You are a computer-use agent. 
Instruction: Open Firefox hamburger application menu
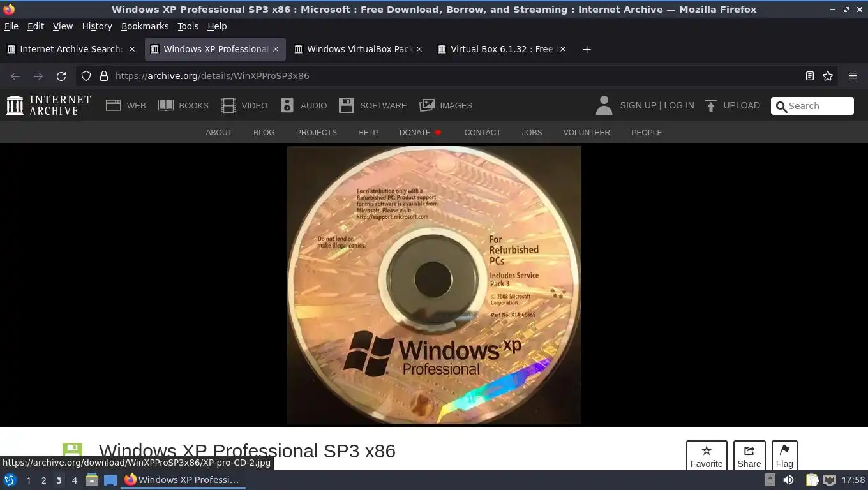(853, 76)
